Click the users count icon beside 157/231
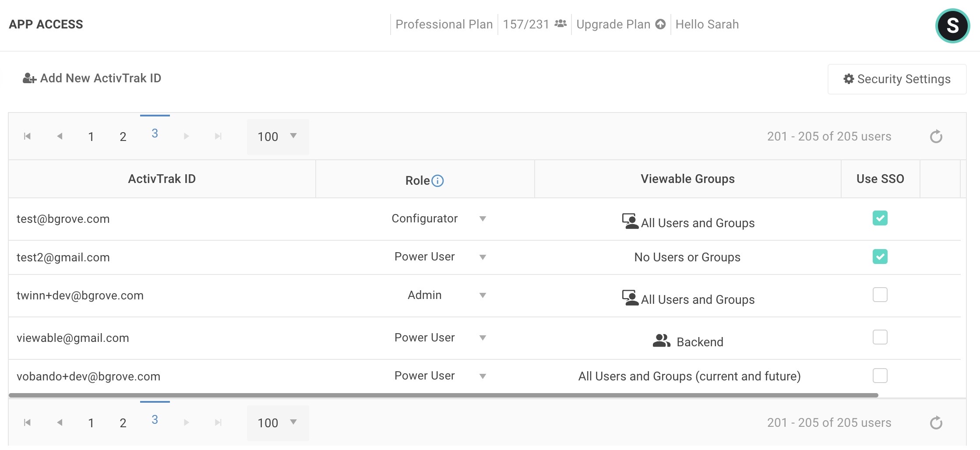 561,24
